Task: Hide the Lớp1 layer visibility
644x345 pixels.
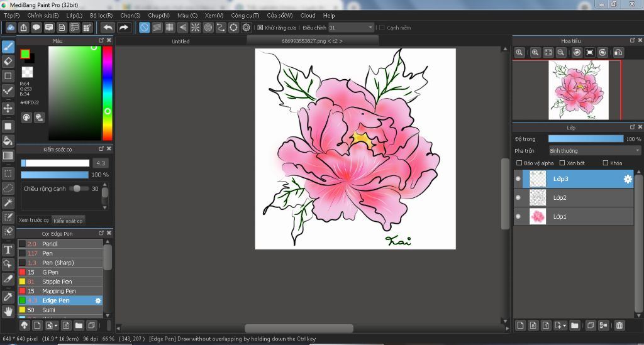Action: (x=518, y=217)
